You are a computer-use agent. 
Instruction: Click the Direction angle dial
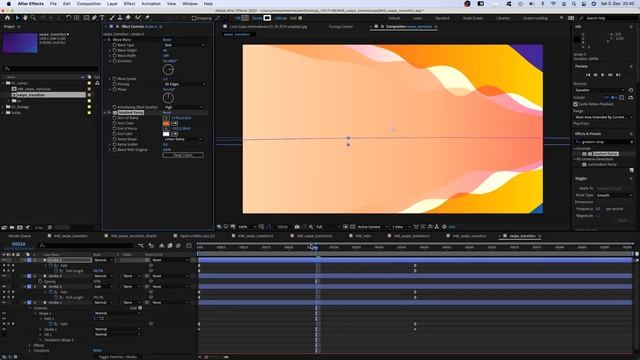click(x=168, y=70)
